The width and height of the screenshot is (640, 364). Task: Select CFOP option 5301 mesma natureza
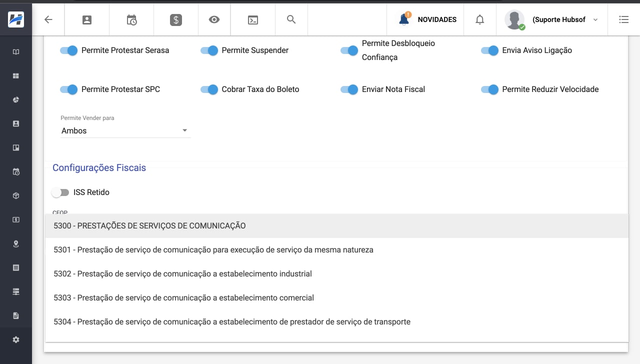[x=336, y=249]
